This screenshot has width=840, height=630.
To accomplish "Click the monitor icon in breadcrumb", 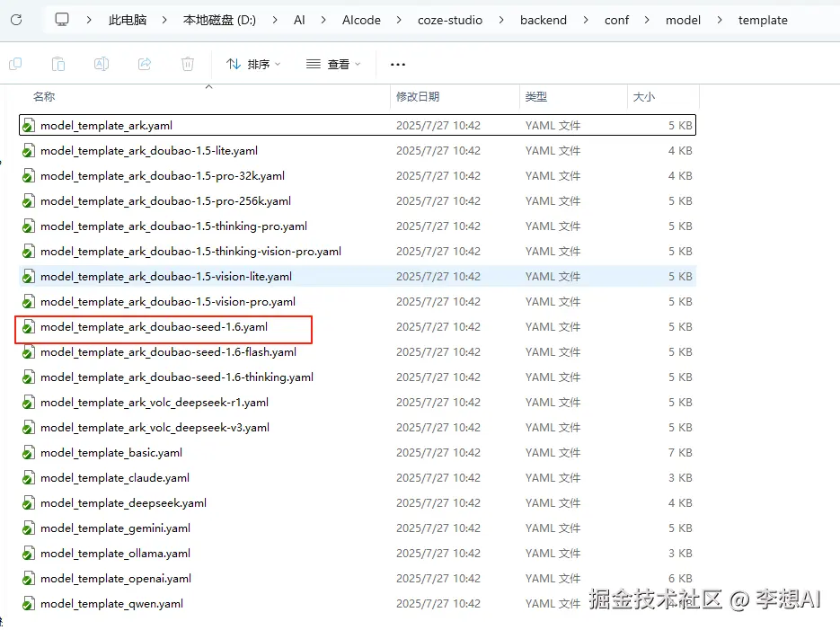I will click(62, 20).
